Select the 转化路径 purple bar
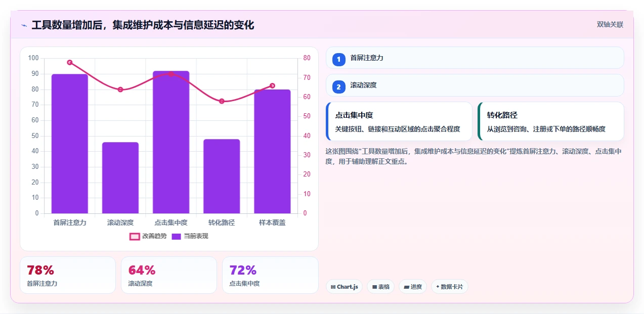644x314 pixels. 222,176
